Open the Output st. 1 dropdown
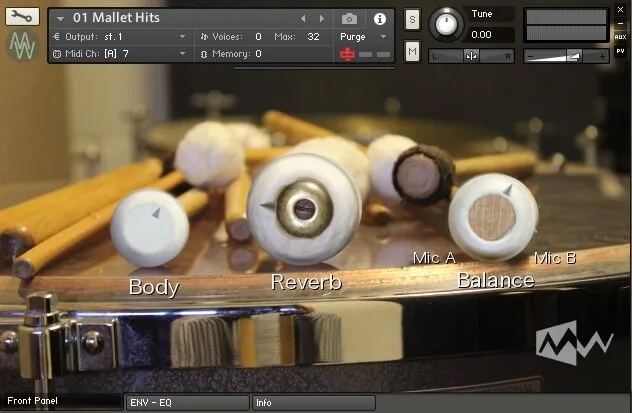632x413 pixels. [119, 37]
